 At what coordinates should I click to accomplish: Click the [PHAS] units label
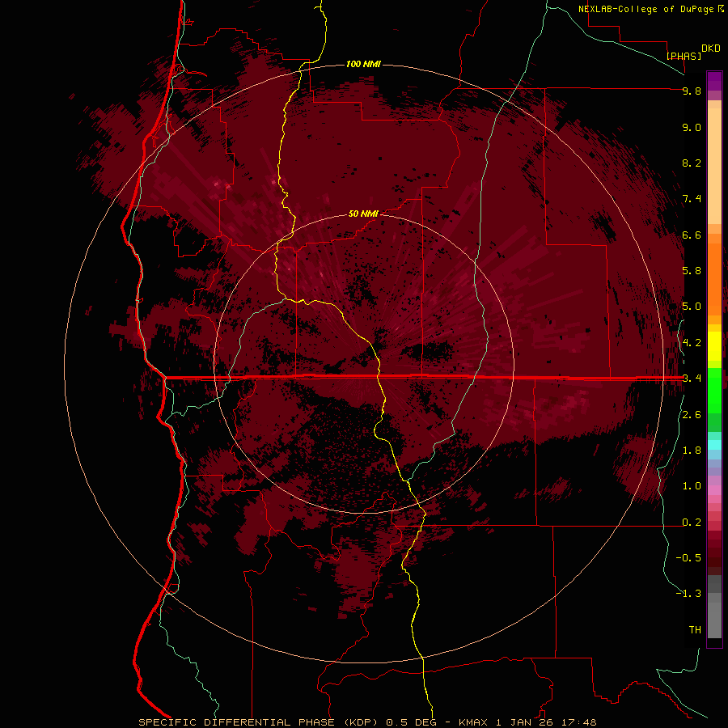pos(684,56)
